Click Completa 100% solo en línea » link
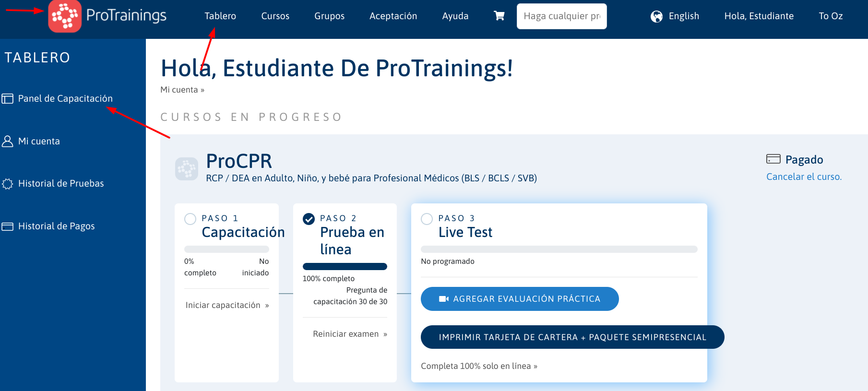868x391 pixels. point(479,366)
